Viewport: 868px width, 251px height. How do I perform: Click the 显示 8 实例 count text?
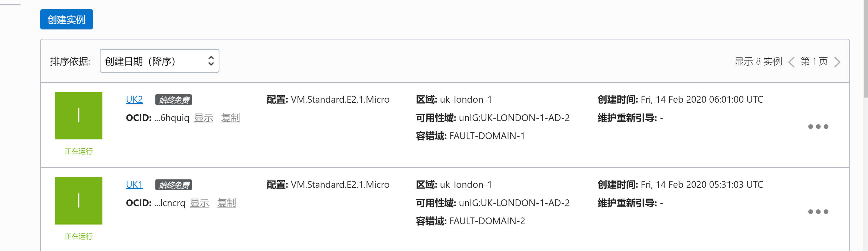pos(758,62)
